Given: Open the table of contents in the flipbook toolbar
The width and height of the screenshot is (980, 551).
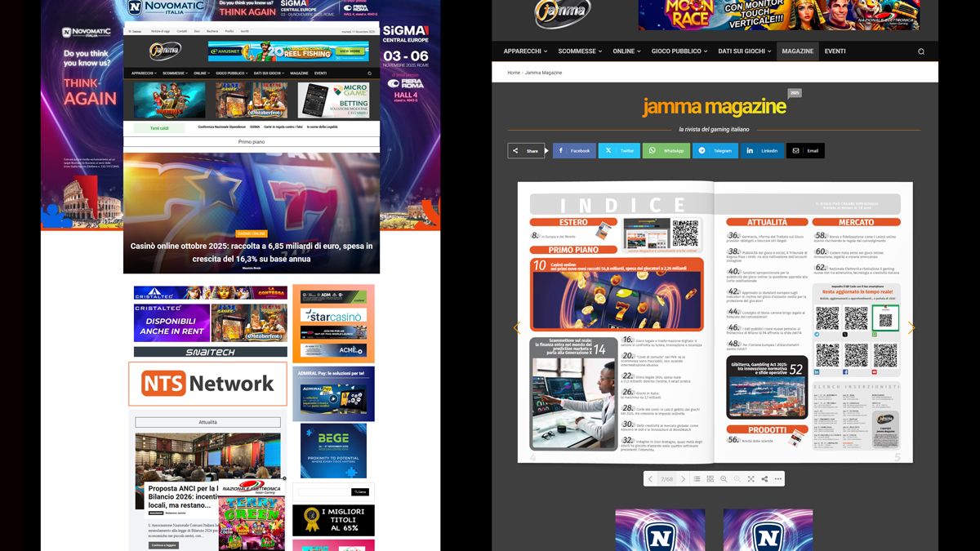Looking at the screenshot, I should 697,478.
